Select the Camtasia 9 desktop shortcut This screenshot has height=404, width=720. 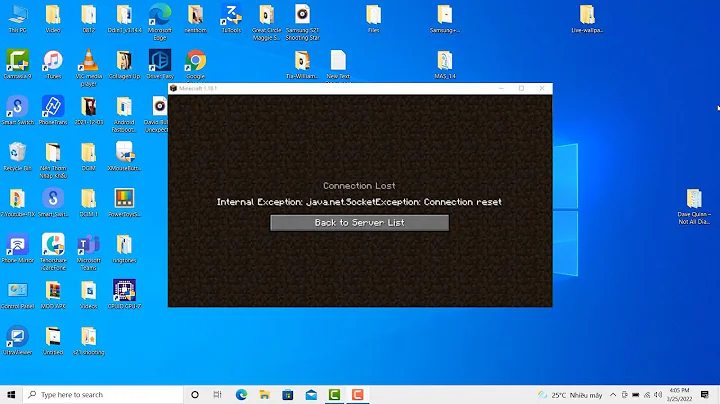point(17,64)
